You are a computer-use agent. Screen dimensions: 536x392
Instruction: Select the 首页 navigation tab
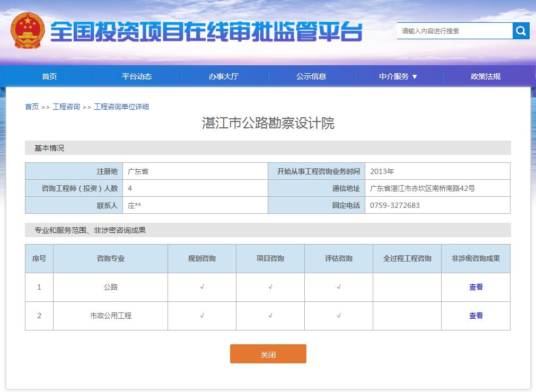[x=49, y=76]
